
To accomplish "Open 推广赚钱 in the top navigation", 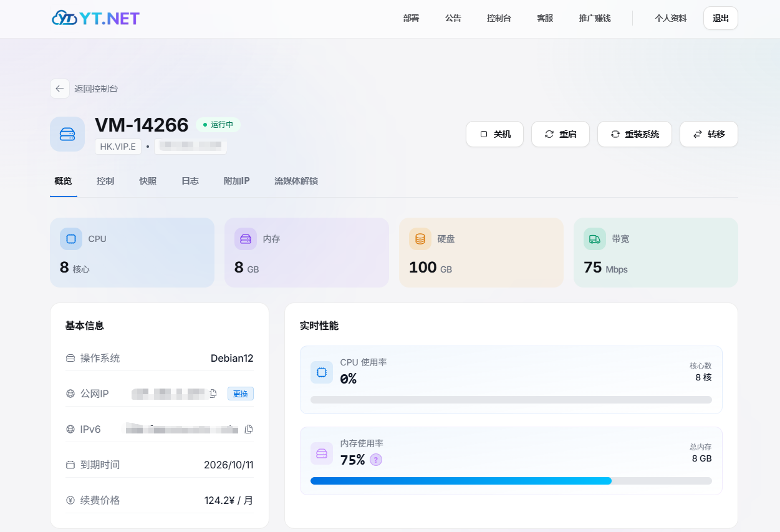I will 595,18.
